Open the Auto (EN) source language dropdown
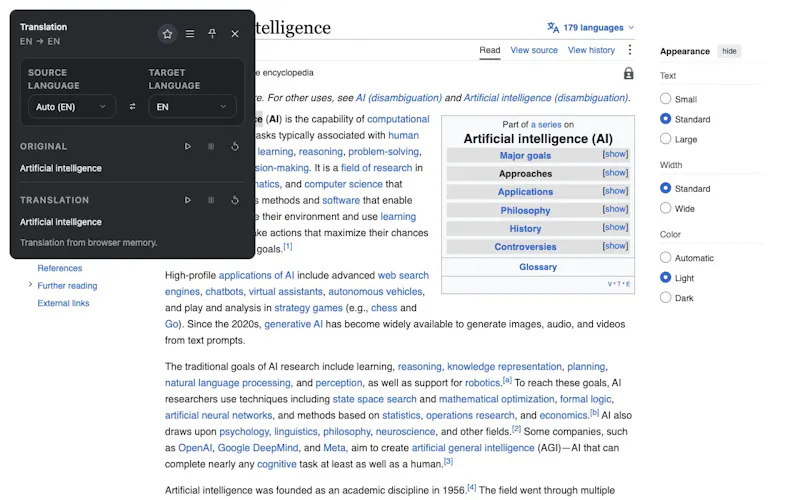Image resolution: width=800 pixels, height=500 pixels. [71, 107]
